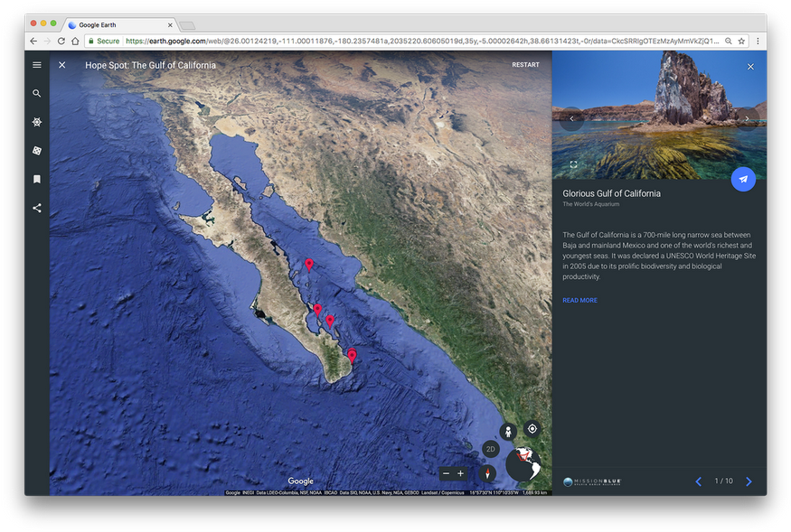This screenshot has height=532, width=791.
Task: Open READ MORE link
Action: (x=579, y=301)
